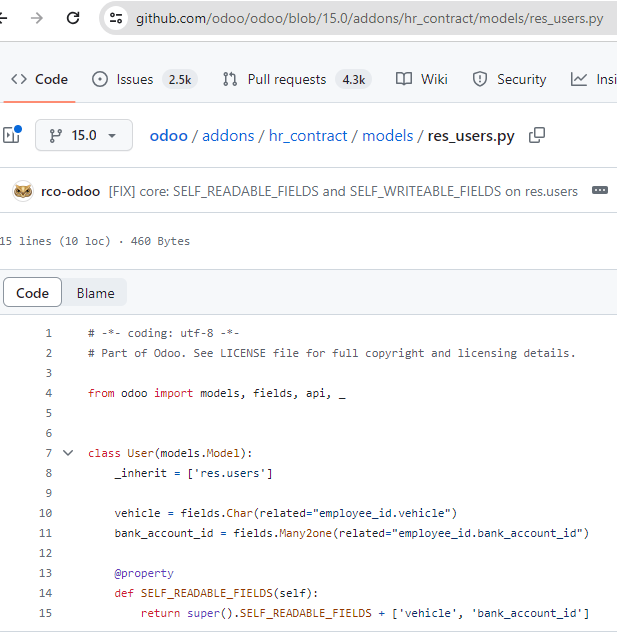Screen dimensions: 617x632
Task: Click "_inherit = ['res.users']" on line 8
Action: coord(193,473)
